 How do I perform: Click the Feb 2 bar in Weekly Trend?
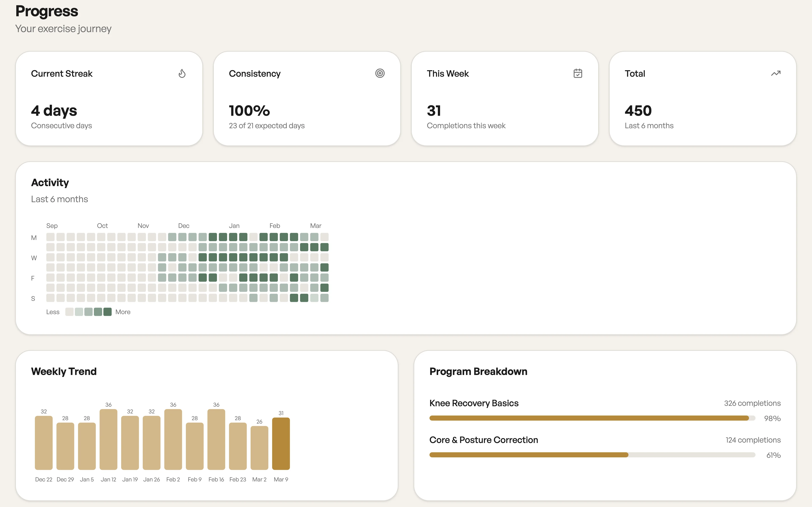(x=173, y=439)
